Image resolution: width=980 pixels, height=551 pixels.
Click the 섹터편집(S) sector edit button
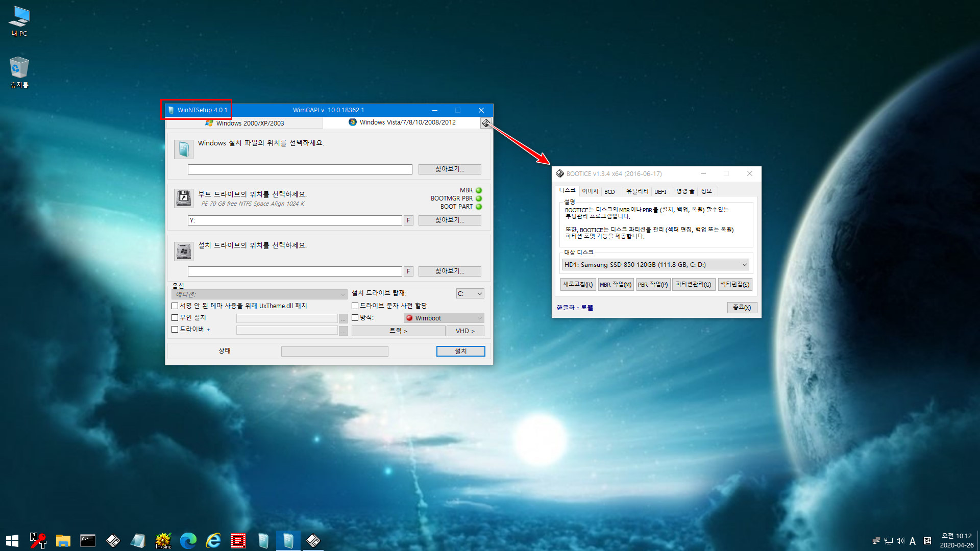click(735, 285)
